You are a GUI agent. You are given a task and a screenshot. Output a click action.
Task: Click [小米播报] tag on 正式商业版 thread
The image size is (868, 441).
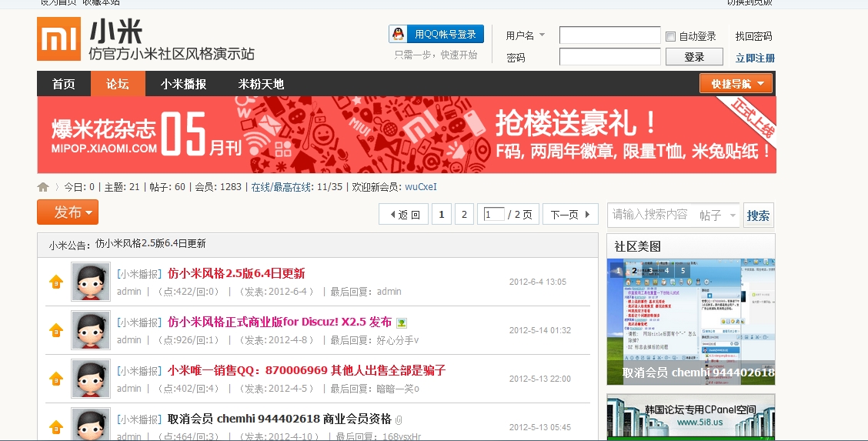[x=139, y=322]
